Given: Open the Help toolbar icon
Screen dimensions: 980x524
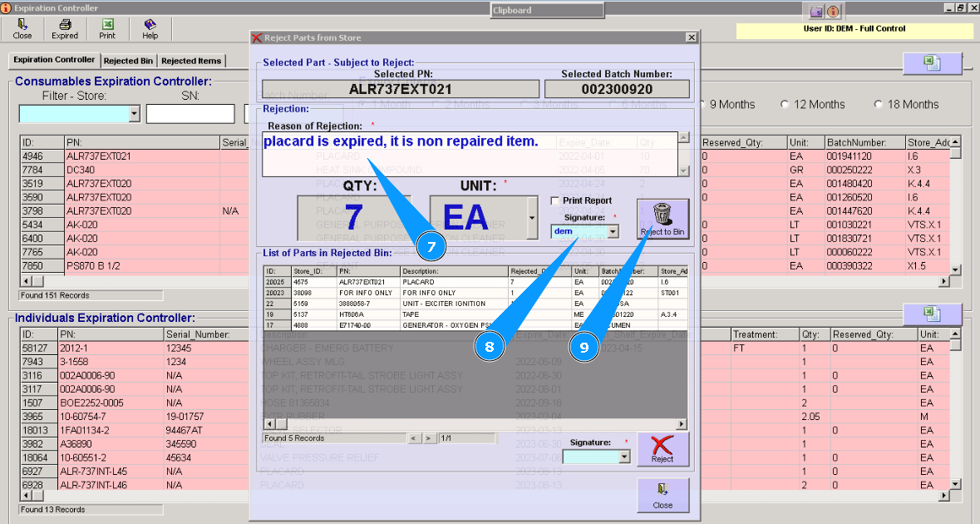Looking at the screenshot, I should coord(150,29).
